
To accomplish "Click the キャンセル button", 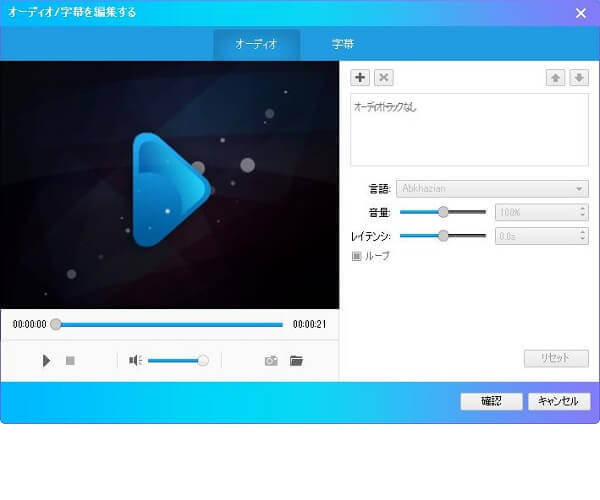I will [x=559, y=401].
